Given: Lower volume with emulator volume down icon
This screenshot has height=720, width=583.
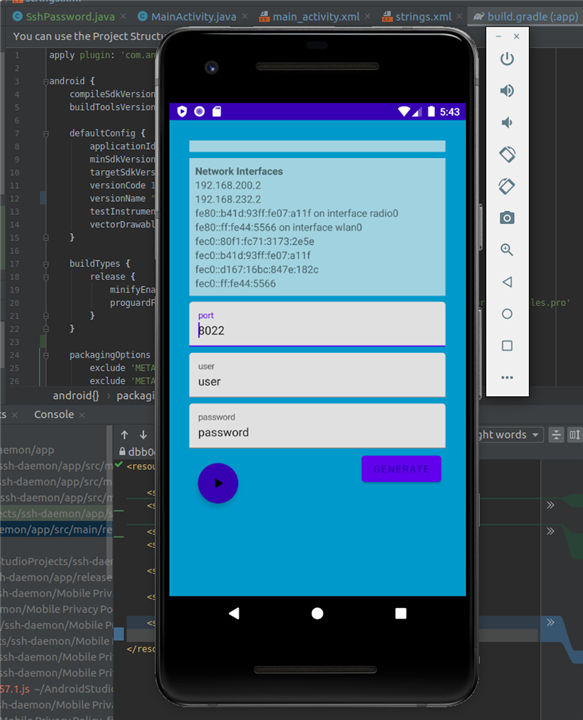Looking at the screenshot, I should click(506, 123).
